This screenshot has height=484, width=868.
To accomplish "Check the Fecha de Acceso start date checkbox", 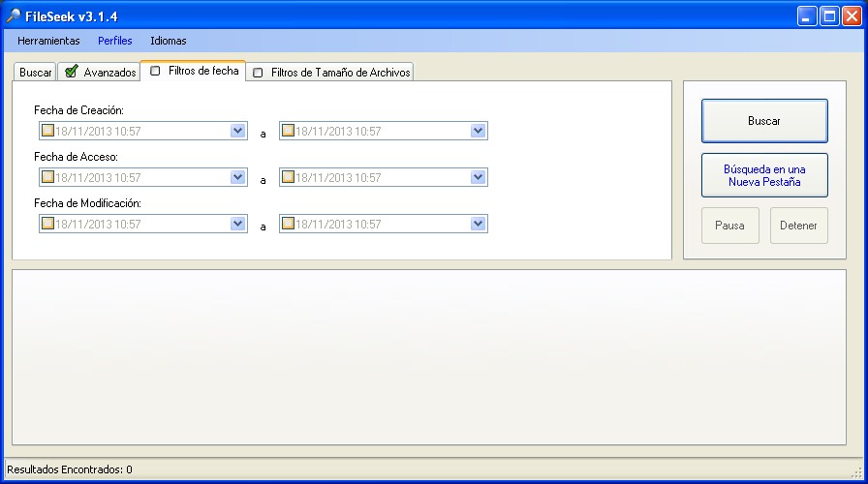I will (47, 177).
